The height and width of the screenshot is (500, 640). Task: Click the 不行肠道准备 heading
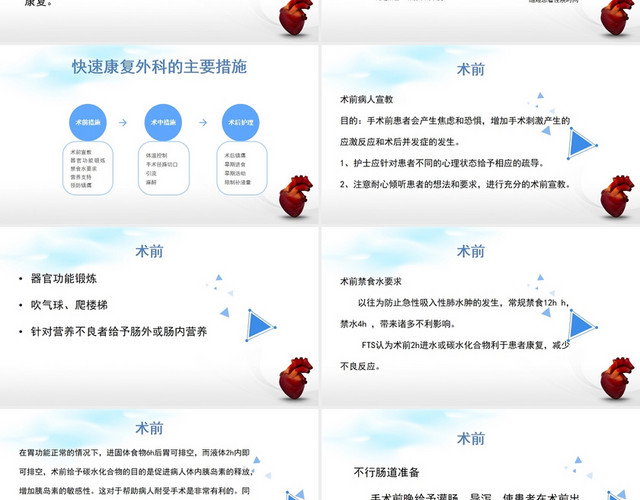coord(387,473)
